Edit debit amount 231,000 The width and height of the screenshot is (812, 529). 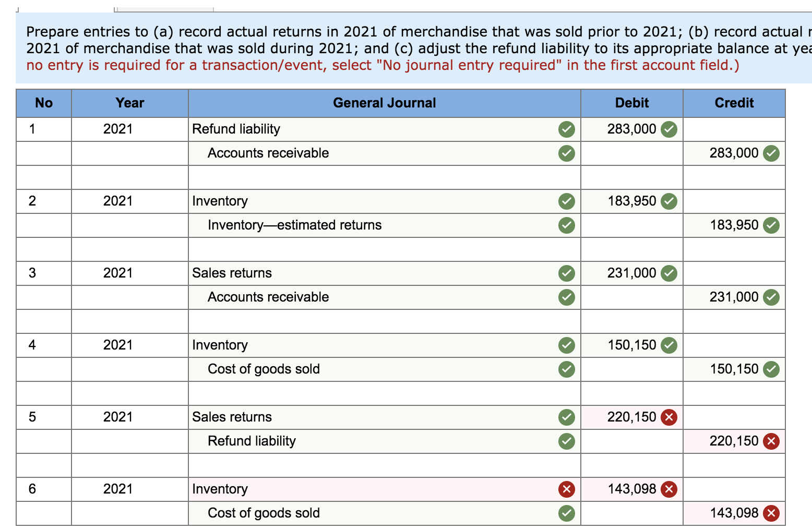pos(632,273)
